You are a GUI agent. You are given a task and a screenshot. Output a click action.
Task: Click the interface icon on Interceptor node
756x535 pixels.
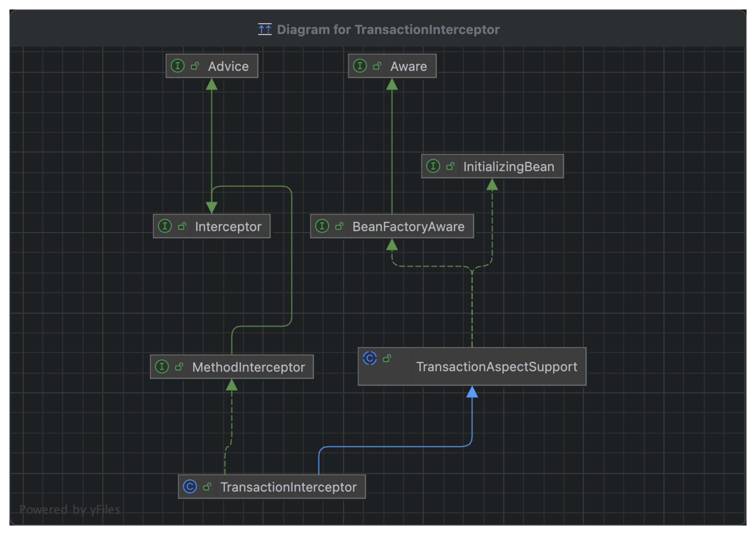click(165, 226)
